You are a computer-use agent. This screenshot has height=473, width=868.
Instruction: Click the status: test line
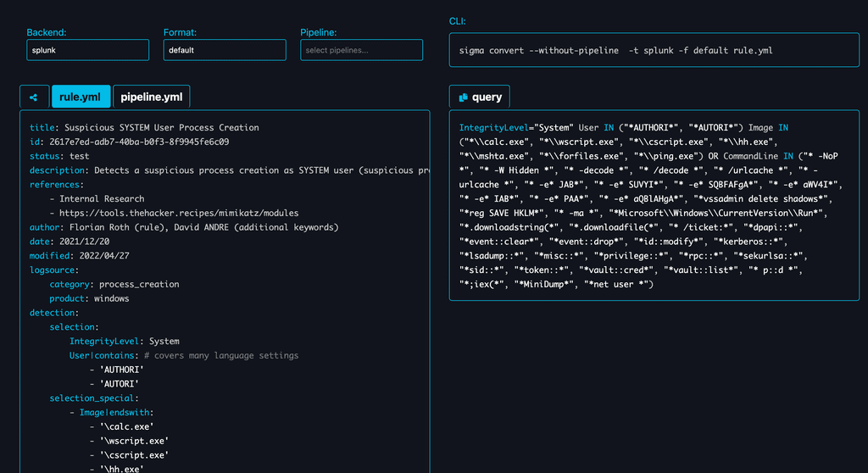point(59,156)
